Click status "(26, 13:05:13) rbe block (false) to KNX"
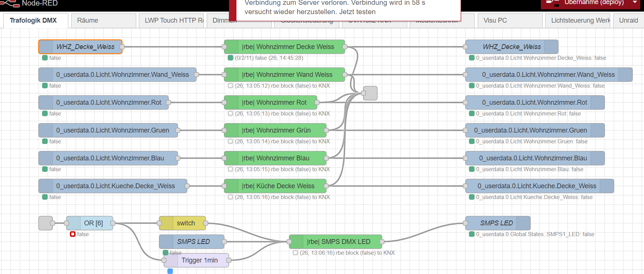Viewport: 644px width, 274px height. pos(282,114)
